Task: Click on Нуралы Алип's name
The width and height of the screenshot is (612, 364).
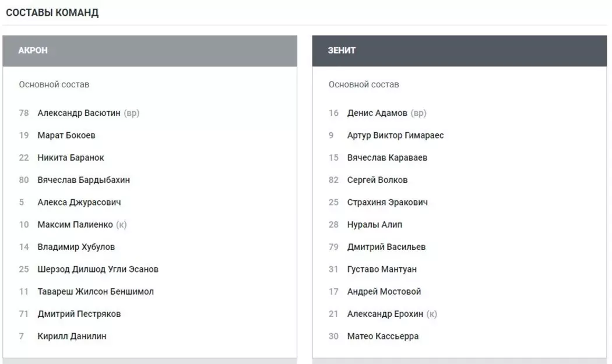Action: (374, 225)
